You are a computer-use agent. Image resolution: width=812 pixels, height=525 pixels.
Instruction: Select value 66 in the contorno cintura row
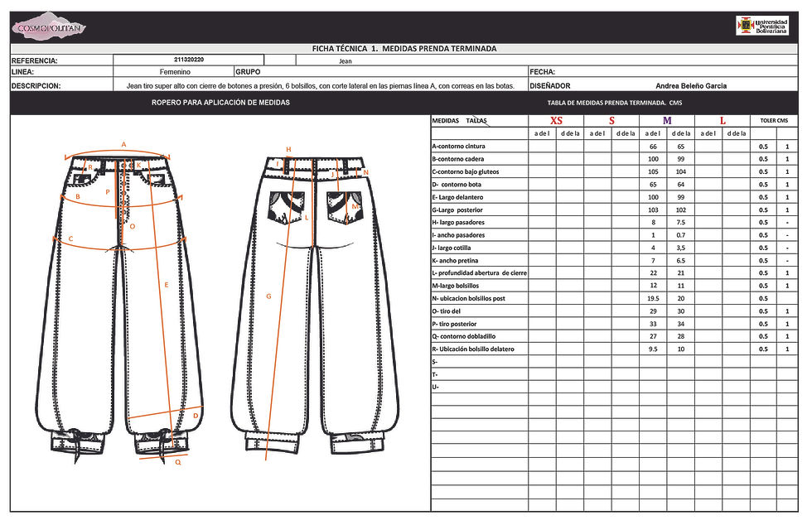653,147
